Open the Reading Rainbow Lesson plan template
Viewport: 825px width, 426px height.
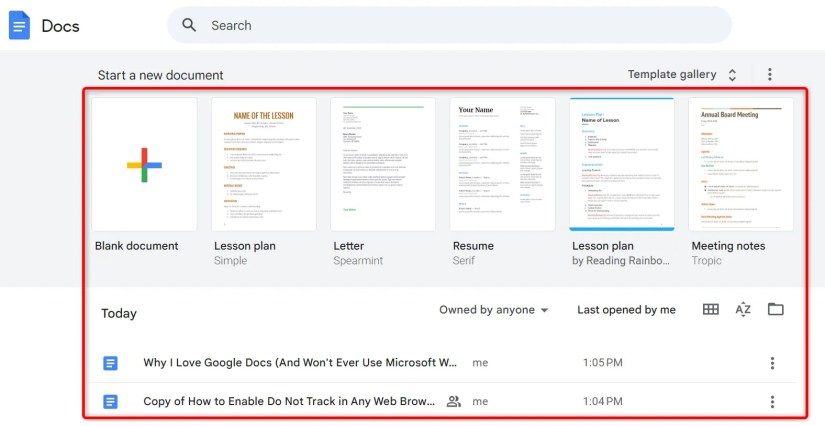pos(622,165)
